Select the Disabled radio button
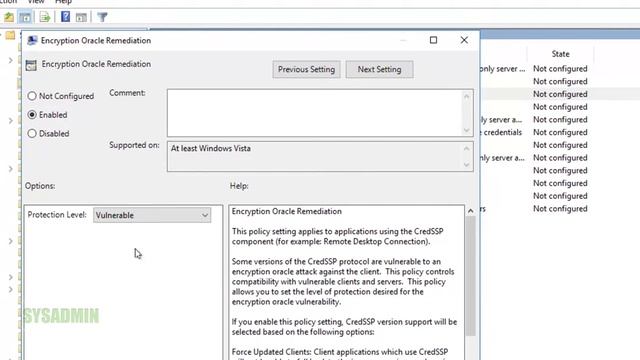The height and width of the screenshot is (360, 640). pos(32,133)
